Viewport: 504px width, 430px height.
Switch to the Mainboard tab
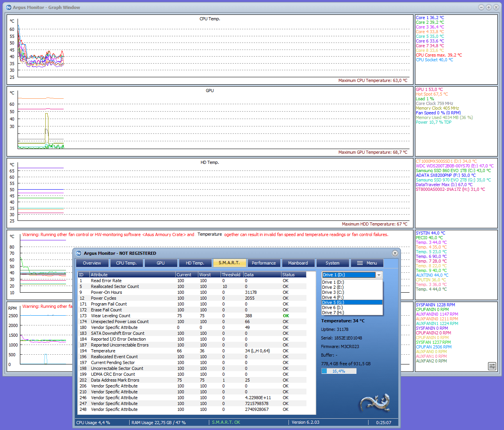[x=298, y=263]
